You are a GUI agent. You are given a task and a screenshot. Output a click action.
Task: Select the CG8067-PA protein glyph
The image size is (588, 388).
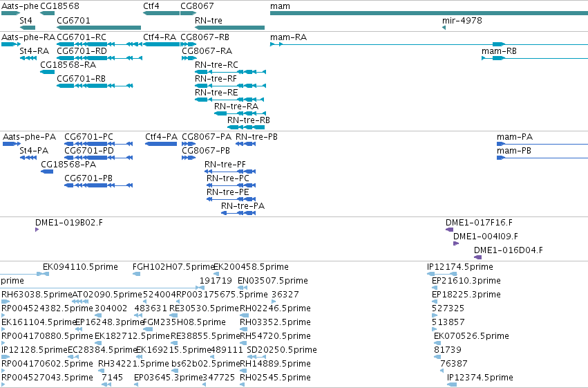pos(189,144)
